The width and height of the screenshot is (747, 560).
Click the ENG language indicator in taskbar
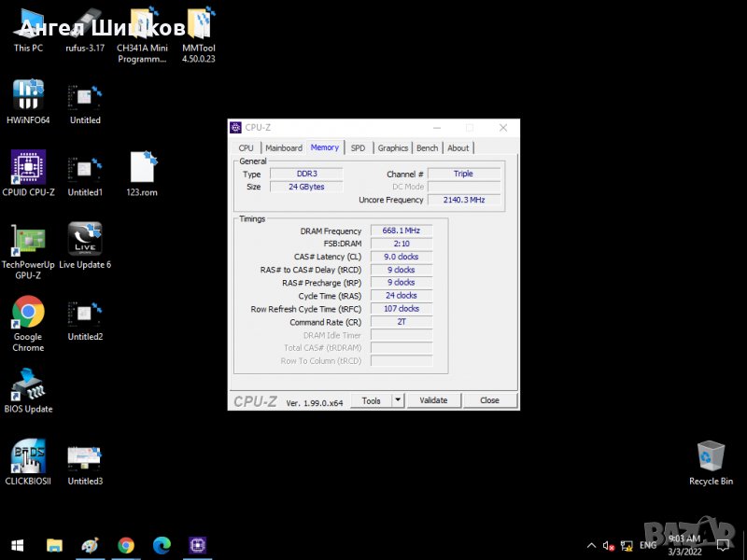pos(647,545)
